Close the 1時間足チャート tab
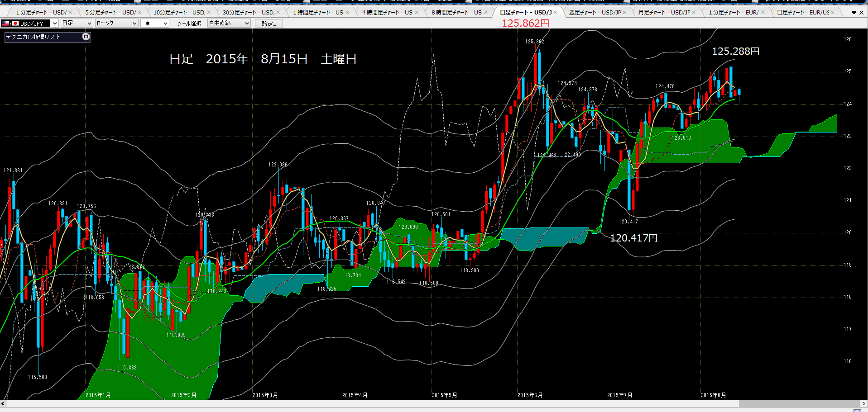Image resolution: width=868 pixels, height=412 pixels. 347,12
